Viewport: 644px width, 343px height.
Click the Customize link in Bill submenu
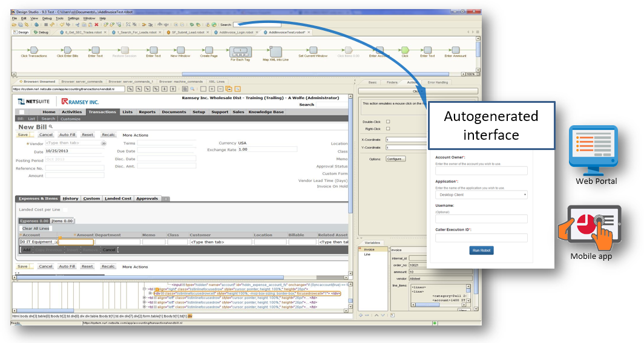point(71,119)
